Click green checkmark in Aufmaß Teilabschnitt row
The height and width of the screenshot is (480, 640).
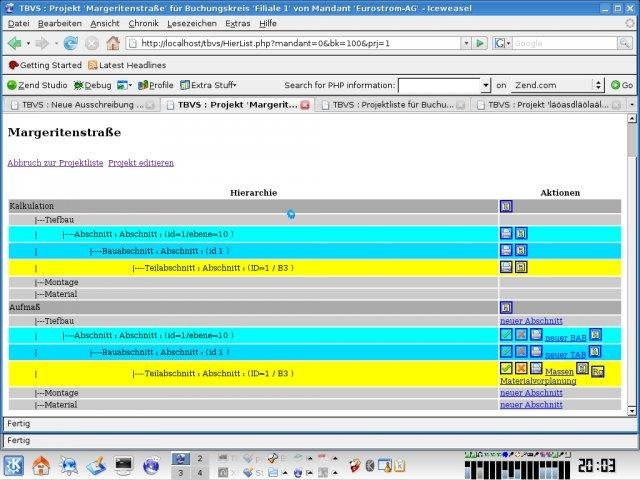point(506,368)
